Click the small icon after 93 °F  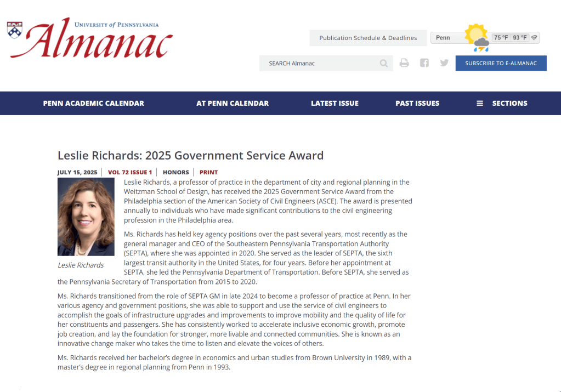coord(534,38)
